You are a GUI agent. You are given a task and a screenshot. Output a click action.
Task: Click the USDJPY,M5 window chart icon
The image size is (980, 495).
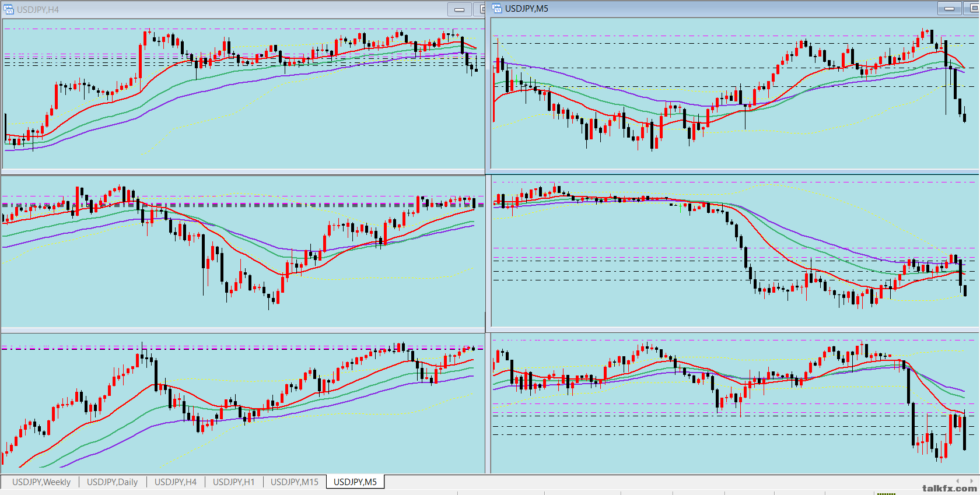497,8
